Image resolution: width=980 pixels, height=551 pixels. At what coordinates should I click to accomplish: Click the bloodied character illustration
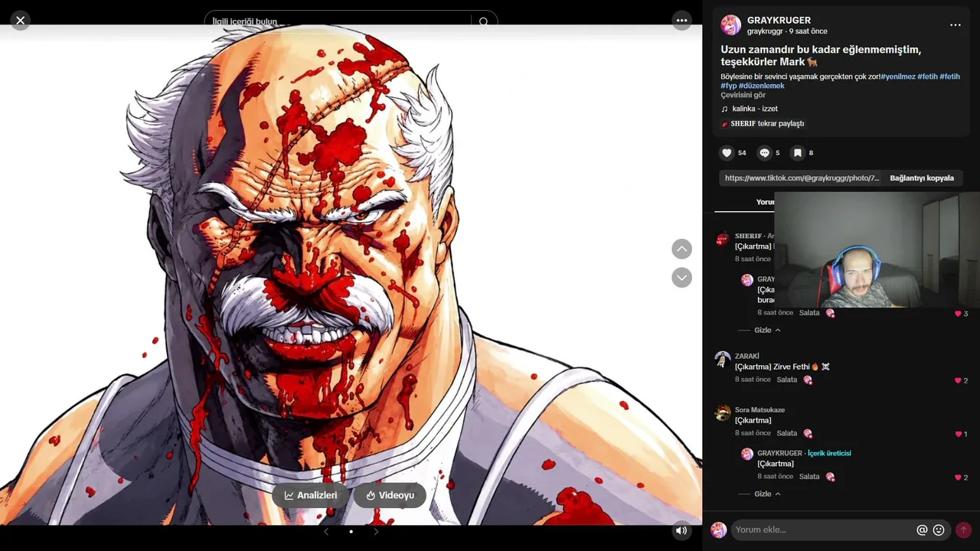point(351,275)
